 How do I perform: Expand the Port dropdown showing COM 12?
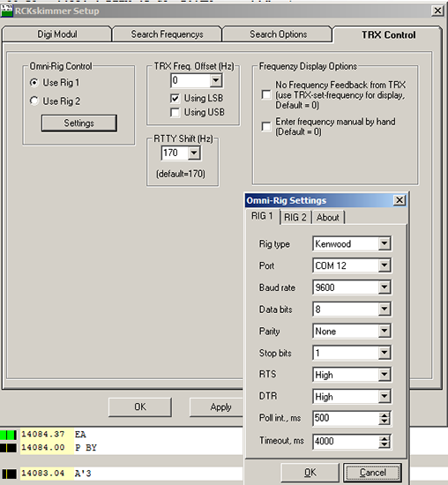[x=385, y=265]
